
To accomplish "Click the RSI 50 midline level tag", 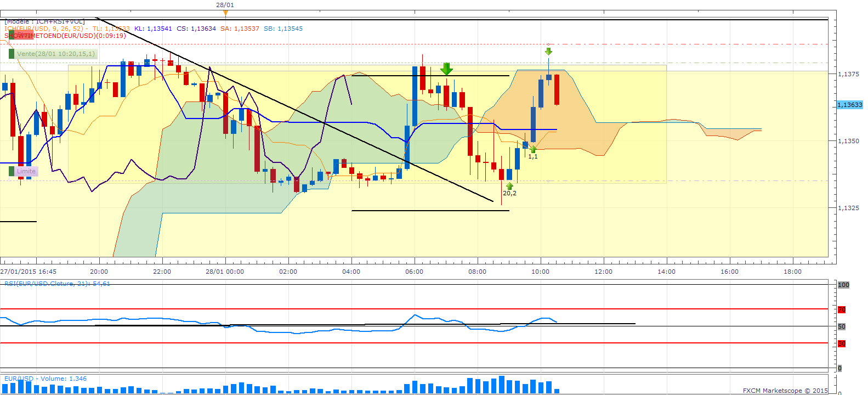I will 842,326.
